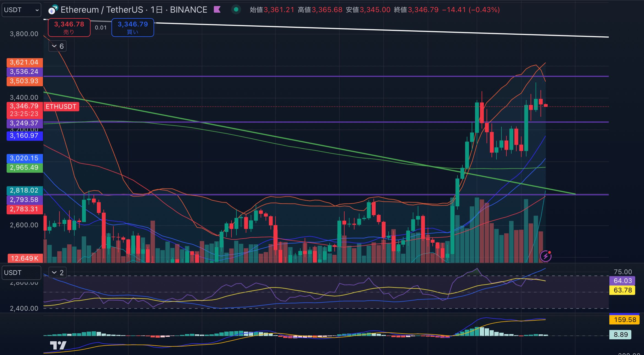Click the low value 3,345.00
This screenshot has height=355, width=644.
[x=375, y=10]
